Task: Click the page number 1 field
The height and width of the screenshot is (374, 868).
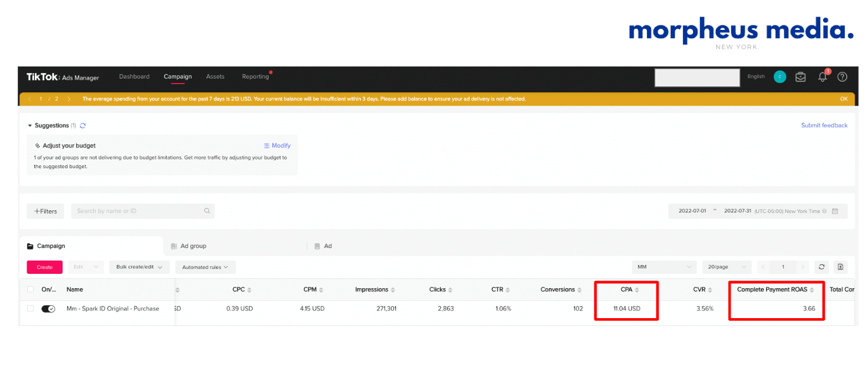Action: (783, 267)
